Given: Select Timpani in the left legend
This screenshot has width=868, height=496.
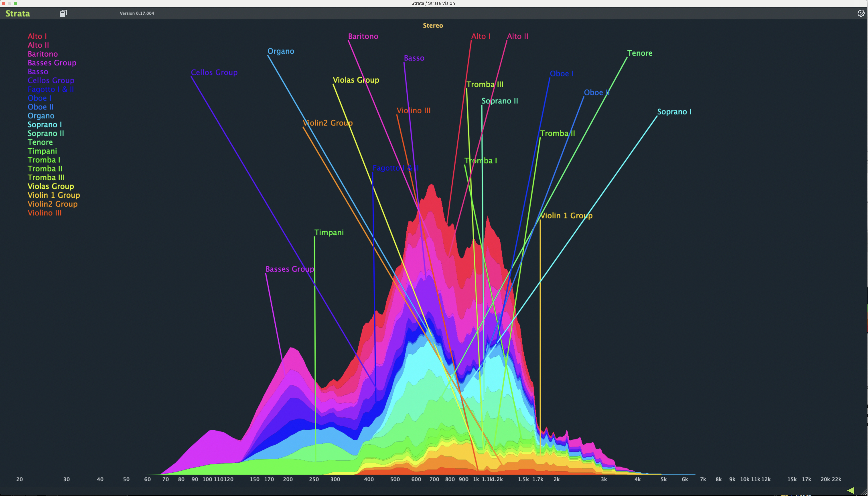Looking at the screenshot, I should tap(42, 151).
